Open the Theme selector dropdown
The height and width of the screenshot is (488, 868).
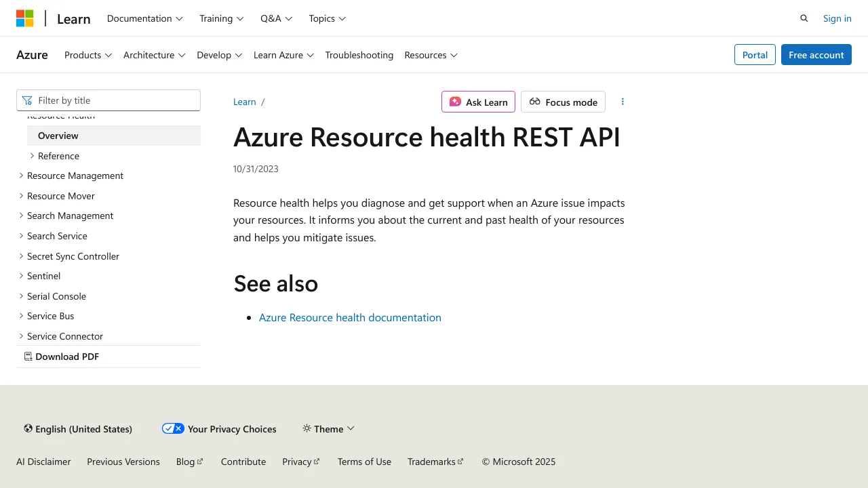[x=329, y=428]
